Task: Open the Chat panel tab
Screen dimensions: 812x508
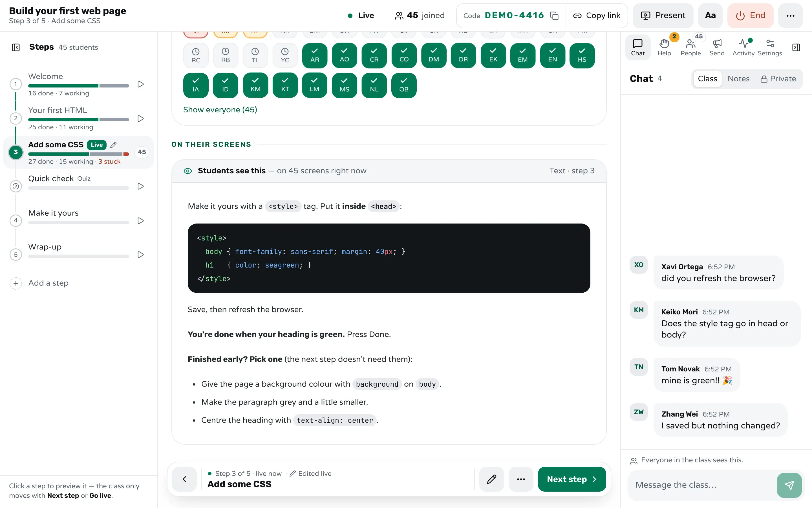Action: 637,47
